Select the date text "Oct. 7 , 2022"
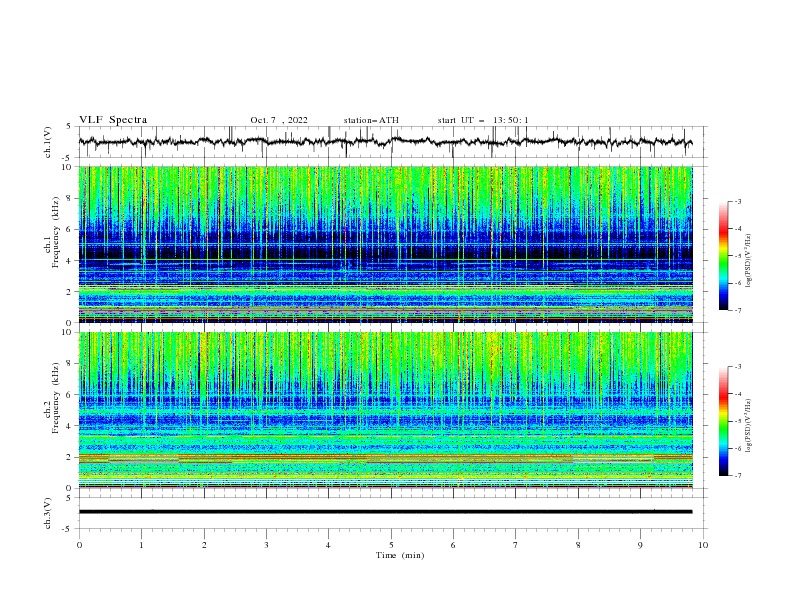The height and width of the screenshot is (612, 792). pyautogui.click(x=279, y=120)
